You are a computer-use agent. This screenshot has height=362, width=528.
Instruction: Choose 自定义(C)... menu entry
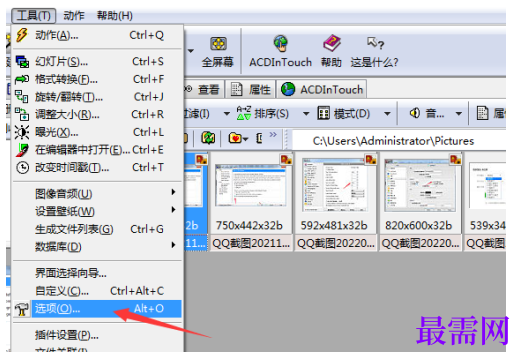pos(97,291)
